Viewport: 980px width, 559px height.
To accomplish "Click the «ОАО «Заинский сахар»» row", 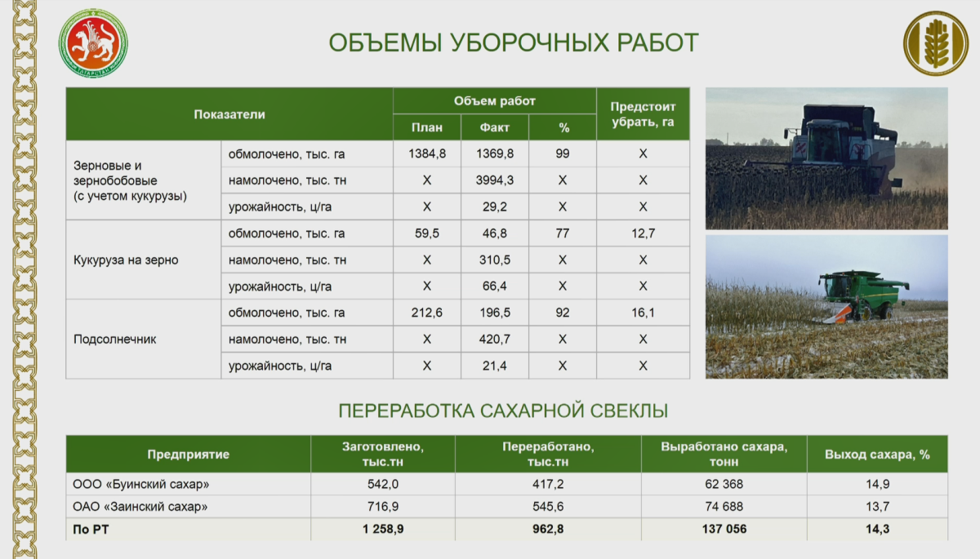I will click(140, 507).
